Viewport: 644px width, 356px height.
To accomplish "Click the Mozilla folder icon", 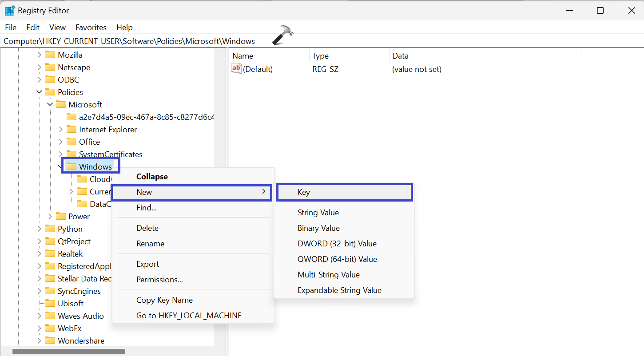I will 50,55.
